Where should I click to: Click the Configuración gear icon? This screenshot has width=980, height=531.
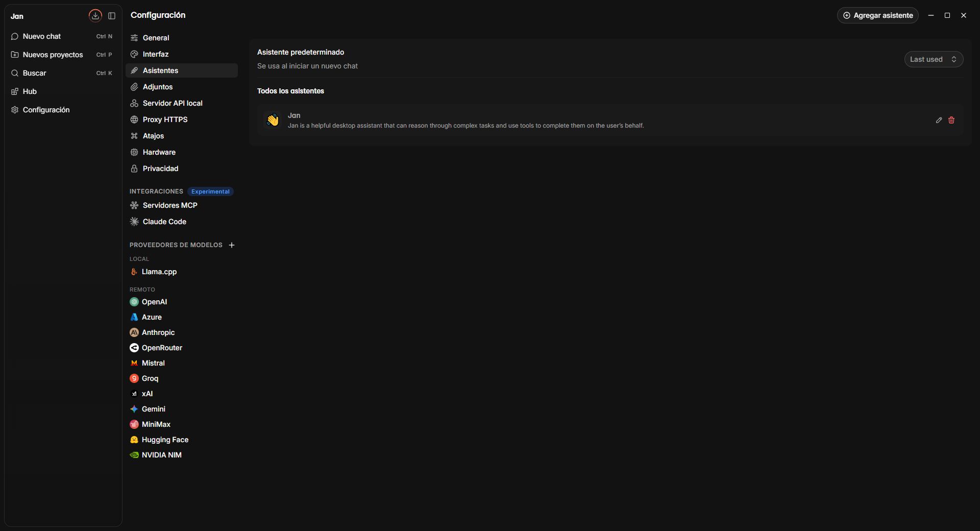15,110
